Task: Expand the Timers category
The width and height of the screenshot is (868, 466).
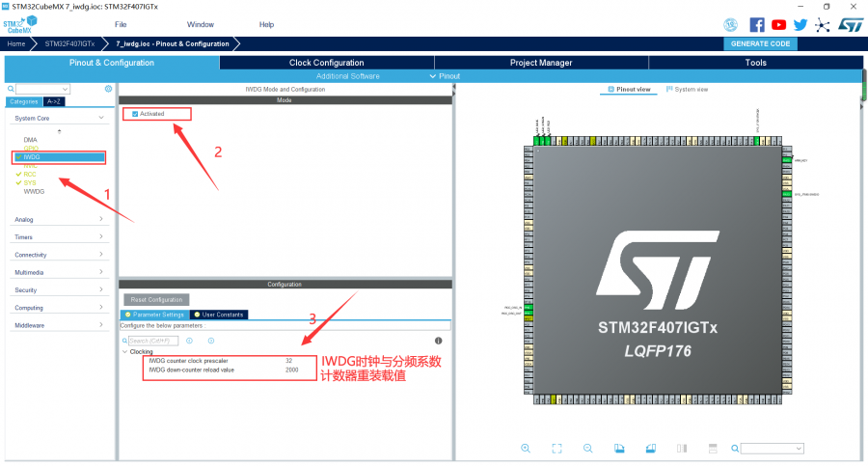Action: (x=59, y=236)
